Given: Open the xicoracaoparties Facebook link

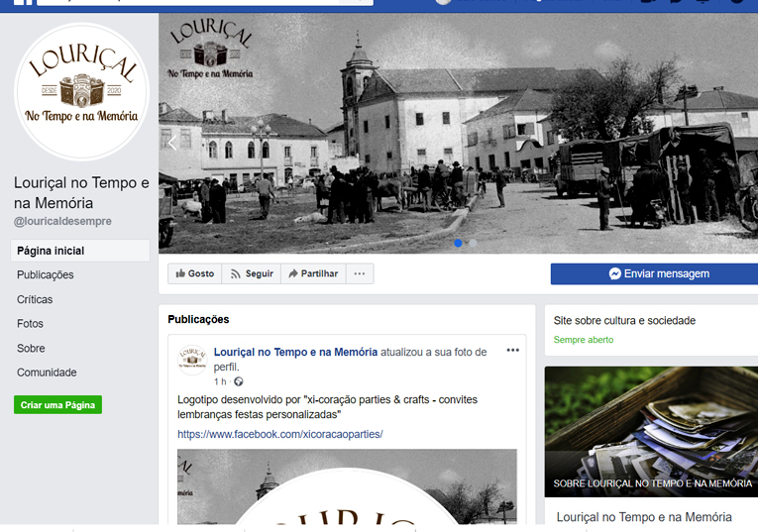Looking at the screenshot, I should coord(279,434).
